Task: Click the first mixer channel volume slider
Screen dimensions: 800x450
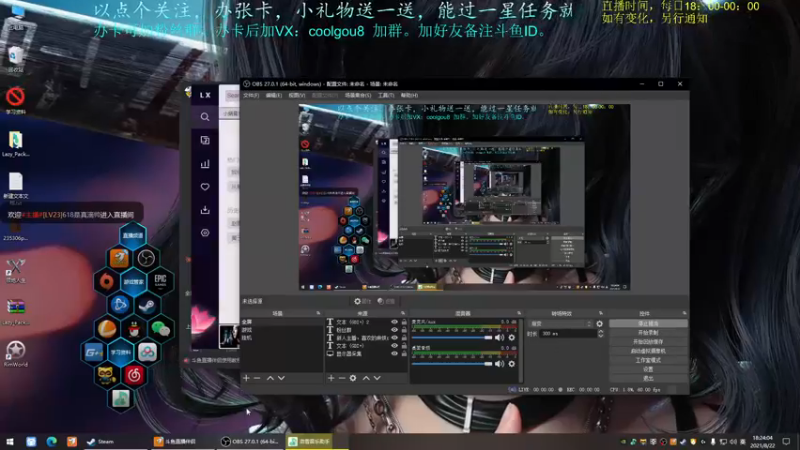Action: 452,338
